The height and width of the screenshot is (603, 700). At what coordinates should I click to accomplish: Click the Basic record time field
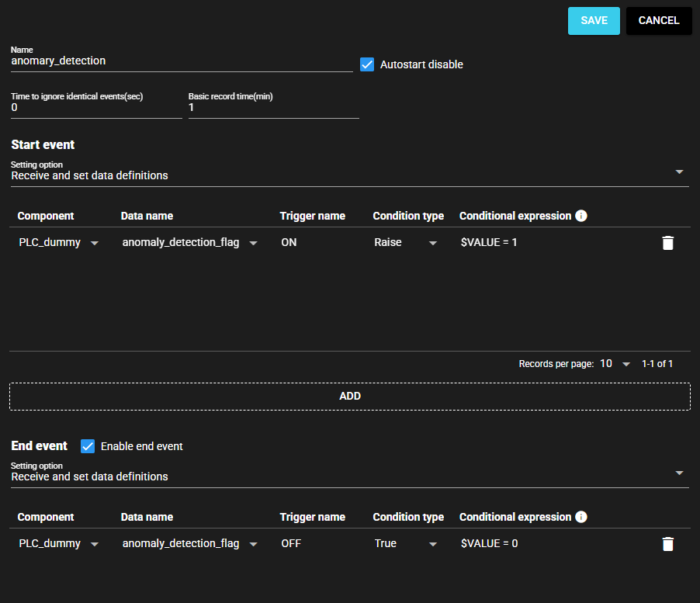point(273,108)
